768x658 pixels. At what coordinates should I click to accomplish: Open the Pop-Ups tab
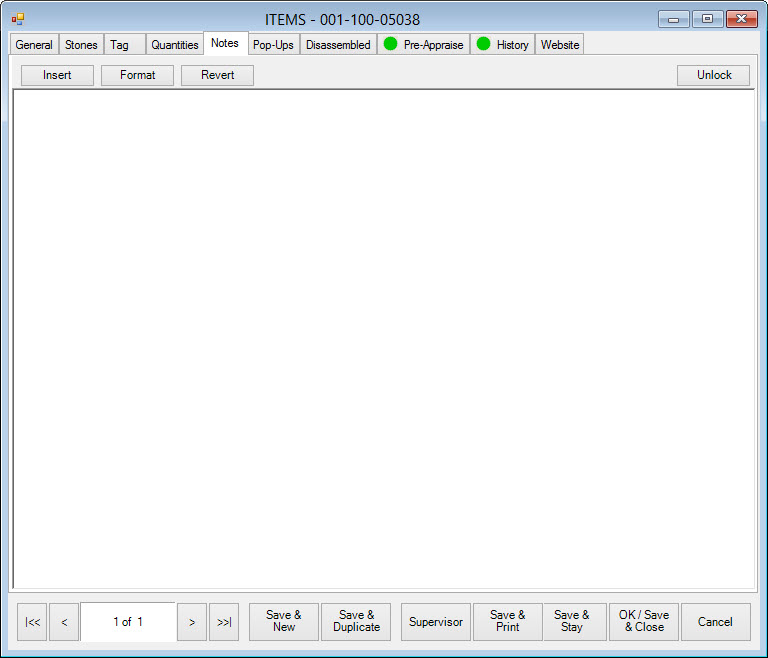pyautogui.click(x=273, y=45)
